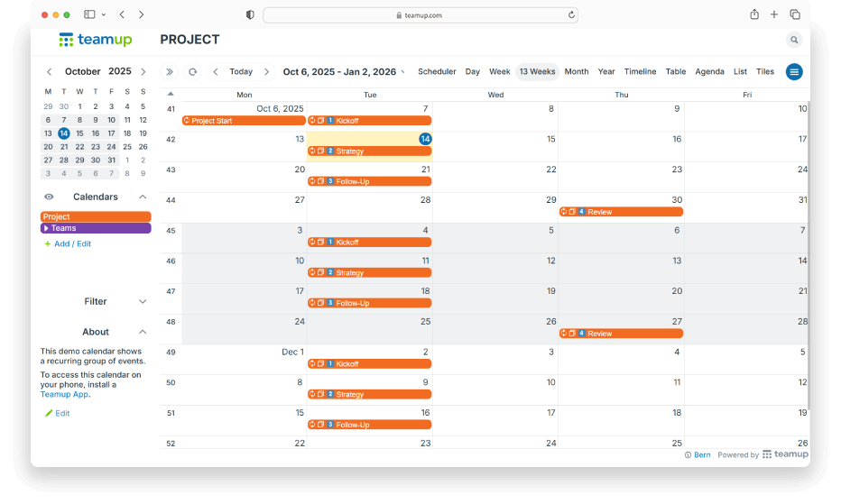Click the Safari privacy shield icon
This screenshot has width=841, height=504.
(250, 15)
